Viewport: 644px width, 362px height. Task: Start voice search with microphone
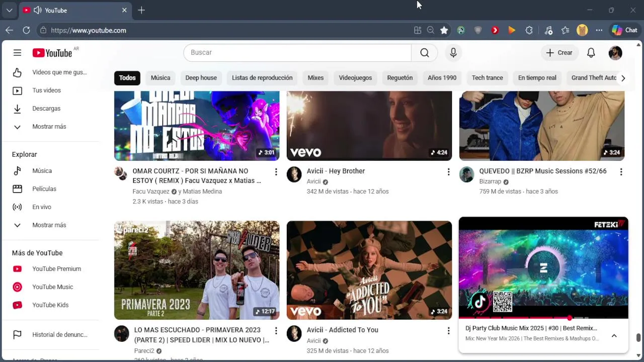pyautogui.click(x=453, y=53)
